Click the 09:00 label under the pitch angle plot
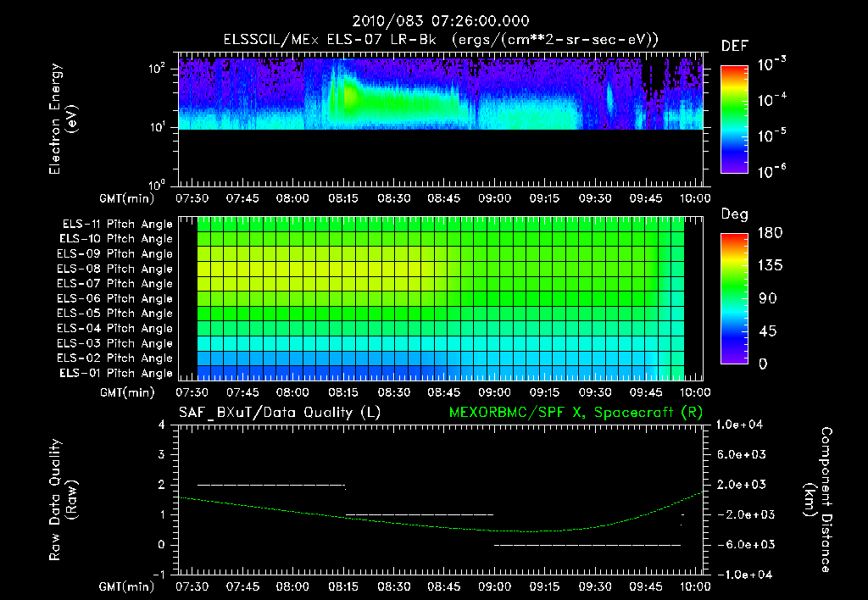The height and width of the screenshot is (600, 868). [x=494, y=392]
